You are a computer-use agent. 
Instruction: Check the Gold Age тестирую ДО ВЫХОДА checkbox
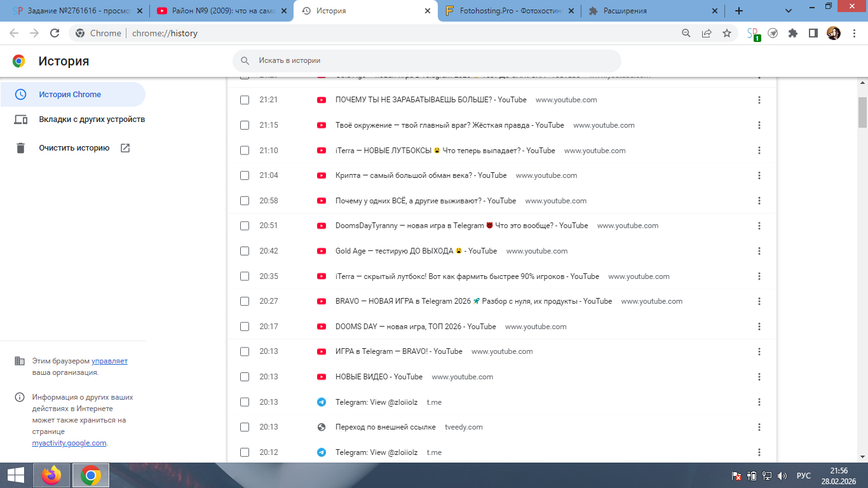[x=245, y=251]
